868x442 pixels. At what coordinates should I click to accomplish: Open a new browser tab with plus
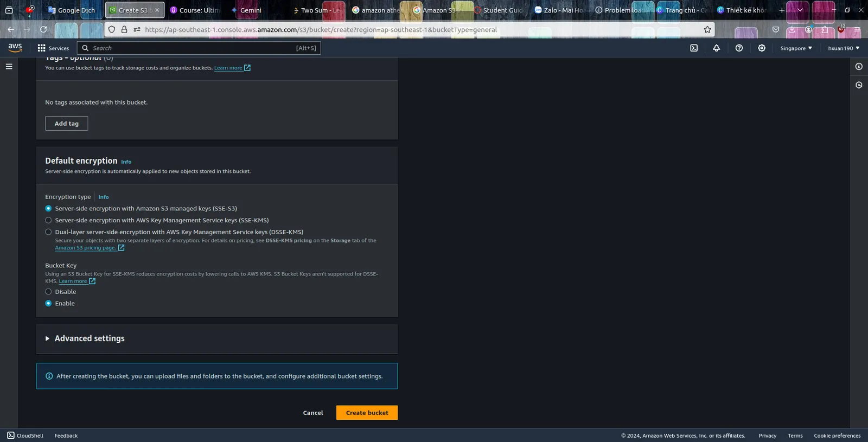(x=782, y=10)
